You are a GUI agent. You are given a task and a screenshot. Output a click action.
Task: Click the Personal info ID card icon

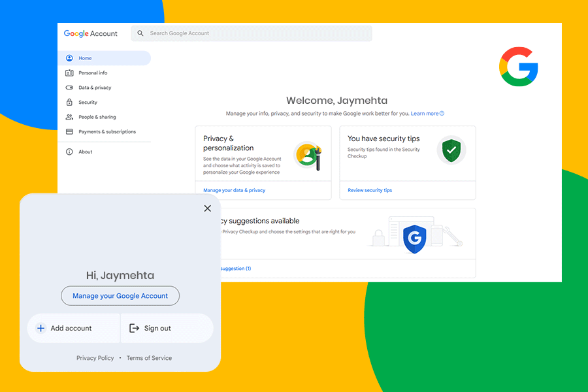pyautogui.click(x=69, y=73)
